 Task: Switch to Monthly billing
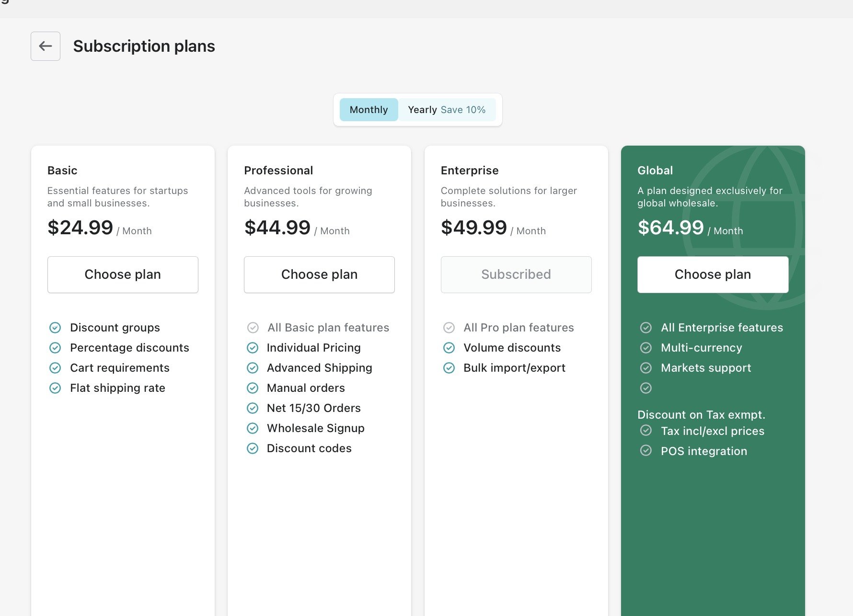tap(369, 110)
